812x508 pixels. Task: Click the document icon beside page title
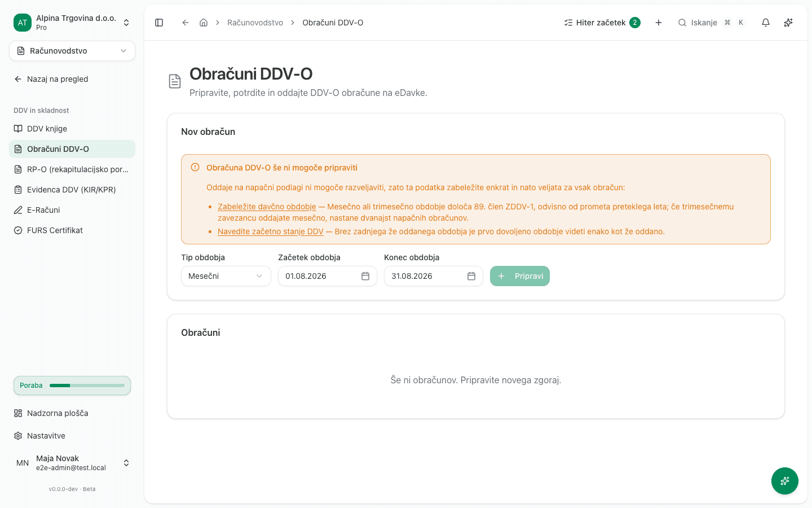[175, 81]
